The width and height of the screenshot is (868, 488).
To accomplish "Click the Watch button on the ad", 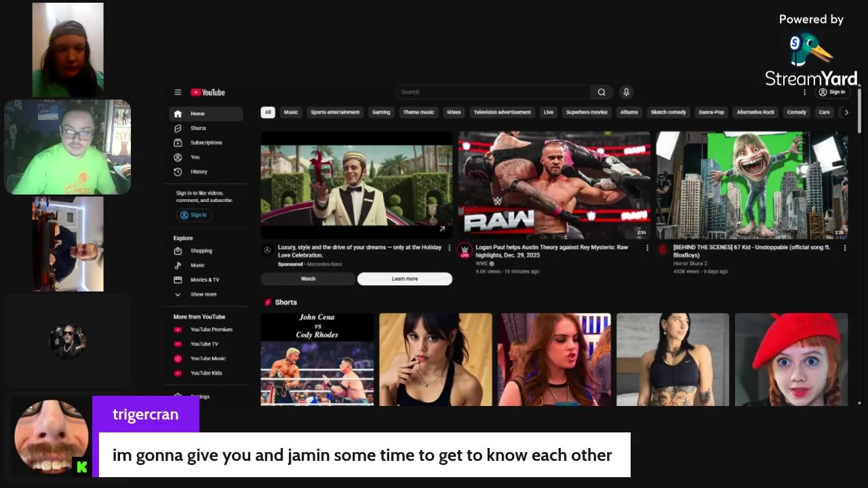I will point(308,279).
